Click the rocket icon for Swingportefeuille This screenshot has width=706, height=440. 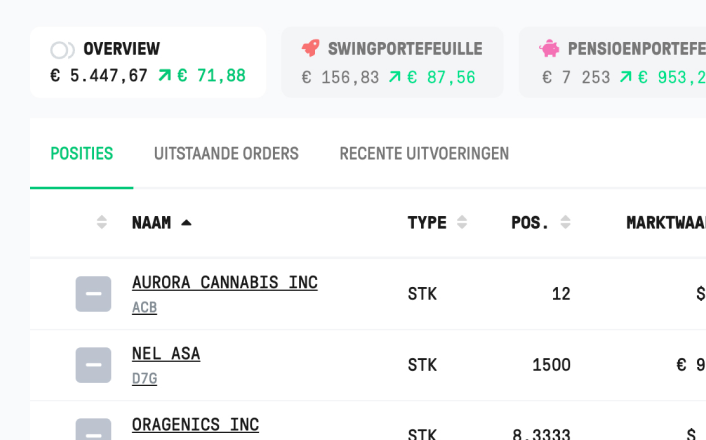[x=311, y=48]
